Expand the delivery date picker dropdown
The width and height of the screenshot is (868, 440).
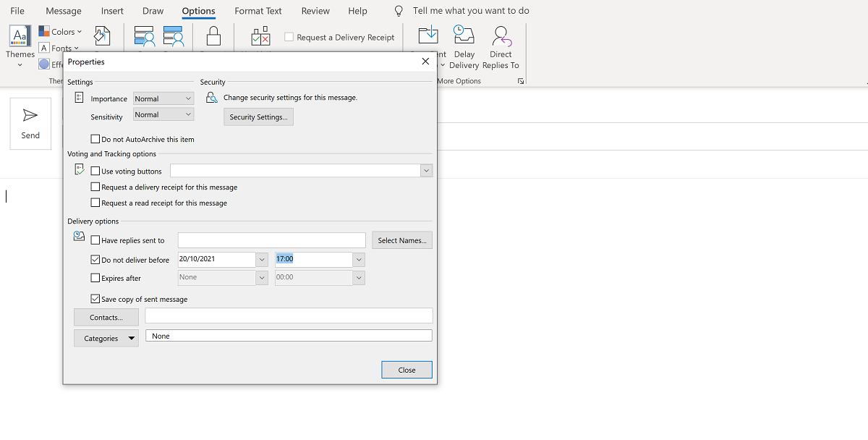pyautogui.click(x=261, y=259)
